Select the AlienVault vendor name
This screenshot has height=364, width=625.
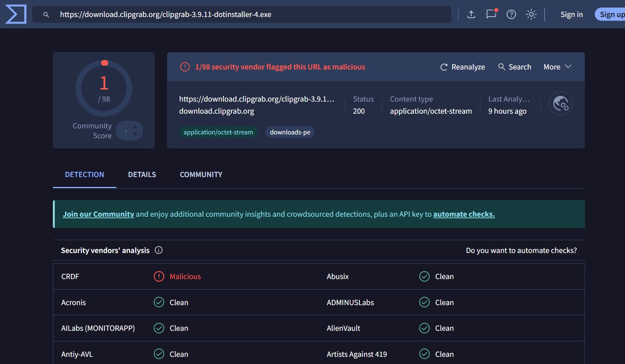click(x=343, y=328)
